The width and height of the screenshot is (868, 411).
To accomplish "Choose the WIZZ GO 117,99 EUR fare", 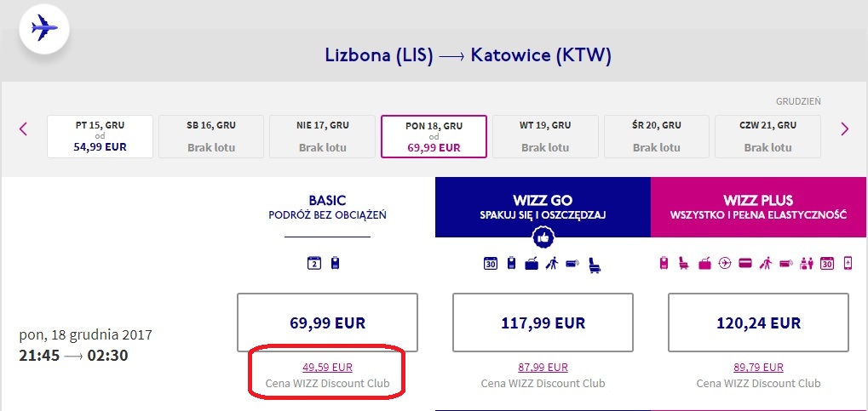I will pyautogui.click(x=543, y=323).
